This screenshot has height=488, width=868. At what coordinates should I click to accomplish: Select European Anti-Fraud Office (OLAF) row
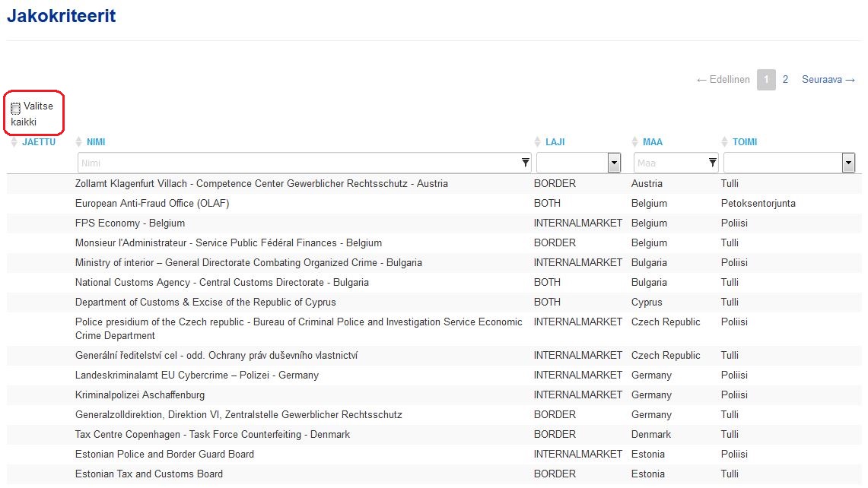click(x=434, y=204)
